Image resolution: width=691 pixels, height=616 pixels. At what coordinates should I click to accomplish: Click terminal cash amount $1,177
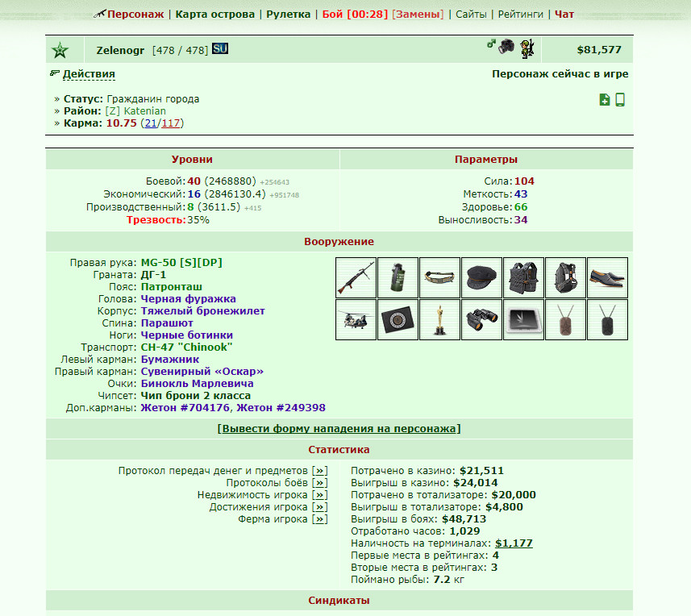(514, 543)
